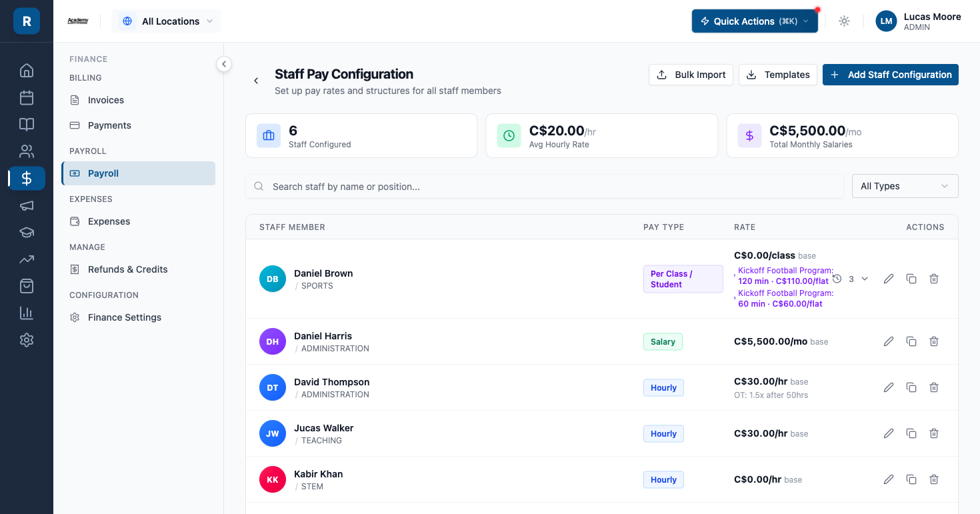This screenshot has height=514, width=980.
Task: Click the Templates button
Action: (x=778, y=75)
